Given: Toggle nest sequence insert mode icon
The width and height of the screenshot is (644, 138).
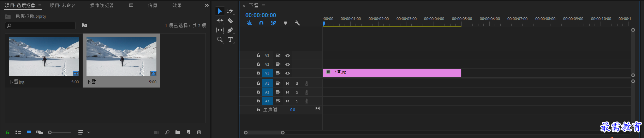Looking at the screenshot, I should point(249,23).
